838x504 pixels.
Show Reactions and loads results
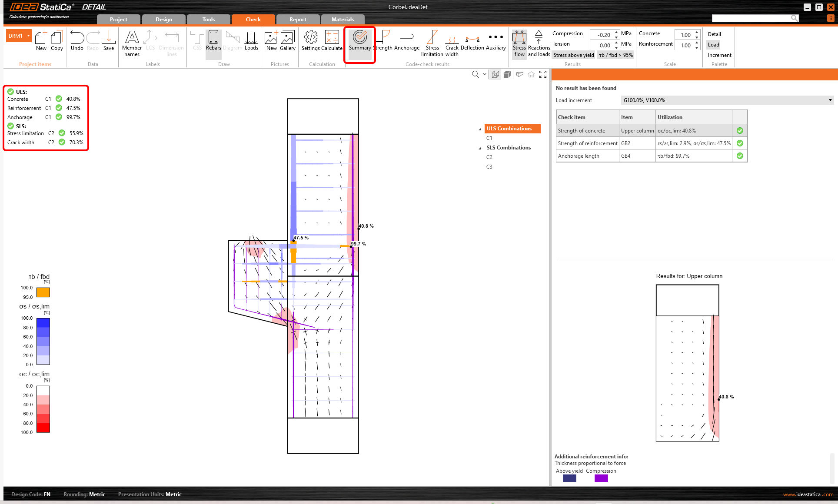(539, 42)
